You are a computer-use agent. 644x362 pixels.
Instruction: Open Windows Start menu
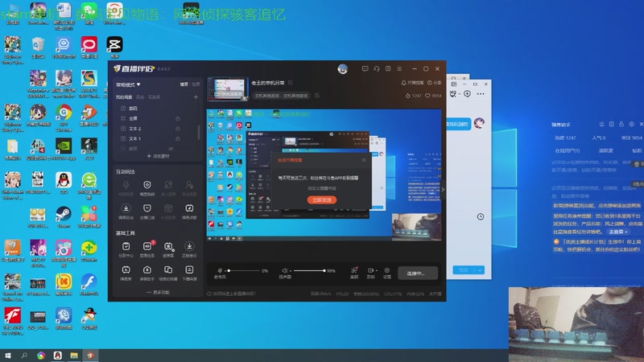pos(7,356)
